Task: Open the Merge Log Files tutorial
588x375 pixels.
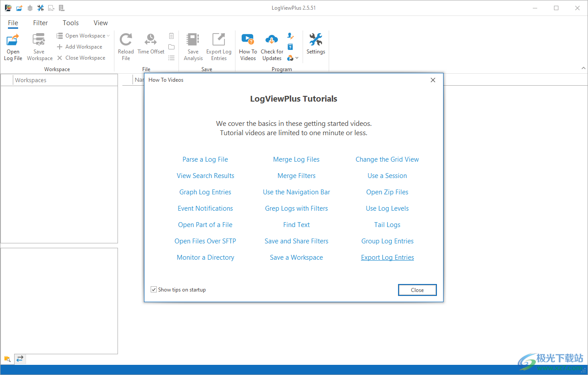Action: pyautogui.click(x=296, y=159)
